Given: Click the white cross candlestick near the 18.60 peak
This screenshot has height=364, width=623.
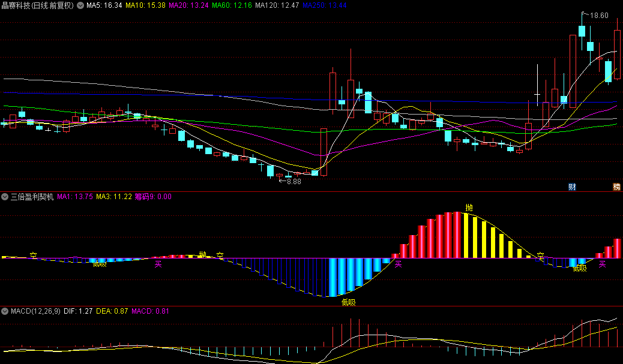Looking at the screenshot, I should point(537,95).
